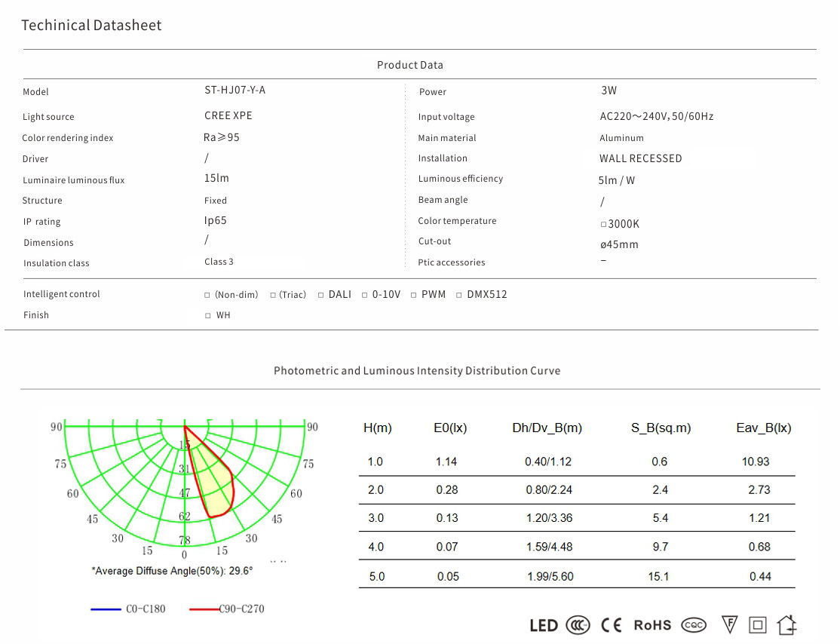Click the double-square Class II insulation icon
Image resolution: width=840 pixels, height=644 pixels.
758,625
